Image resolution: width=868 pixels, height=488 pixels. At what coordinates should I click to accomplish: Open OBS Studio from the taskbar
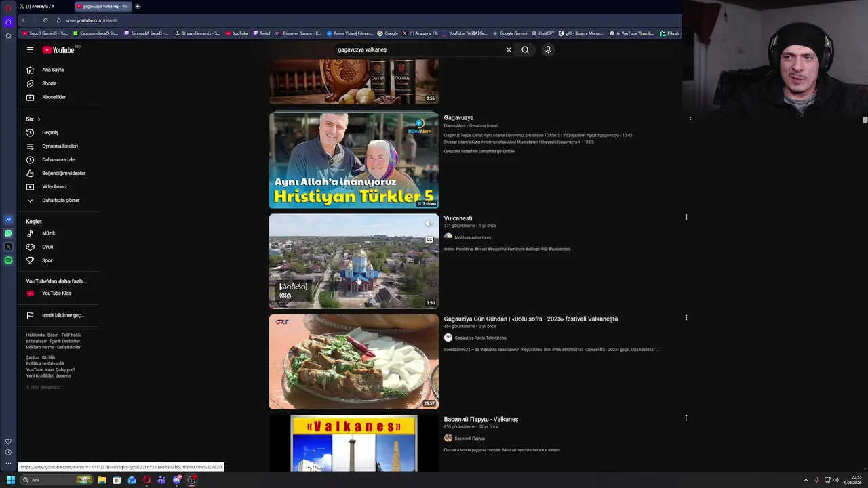(192, 480)
